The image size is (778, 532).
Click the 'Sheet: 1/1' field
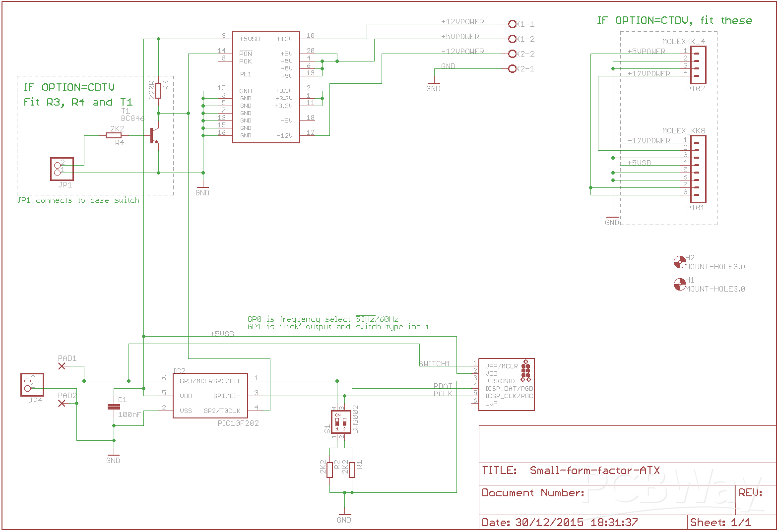click(721, 522)
